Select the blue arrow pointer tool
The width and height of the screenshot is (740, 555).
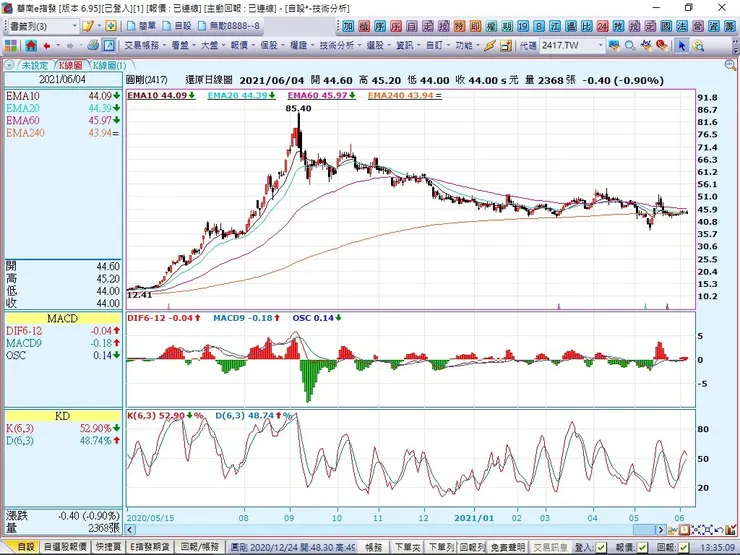[681, 46]
